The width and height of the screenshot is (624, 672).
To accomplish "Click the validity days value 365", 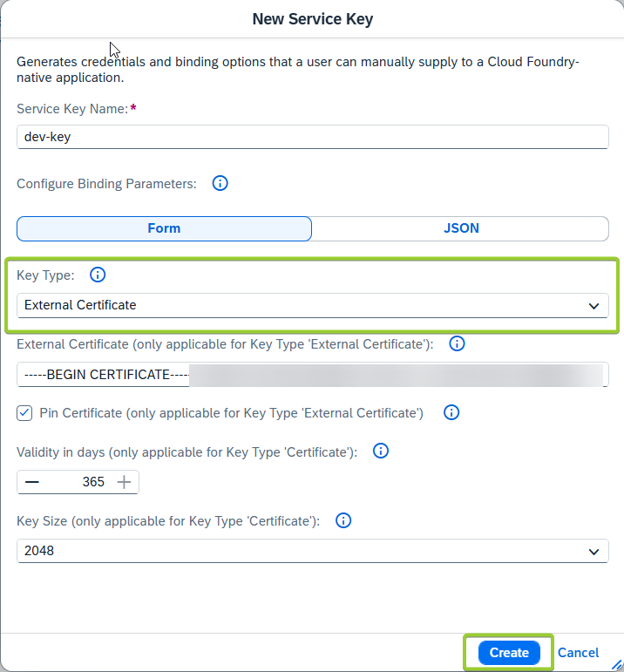I will pyautogui.click(x=92, y=482).
